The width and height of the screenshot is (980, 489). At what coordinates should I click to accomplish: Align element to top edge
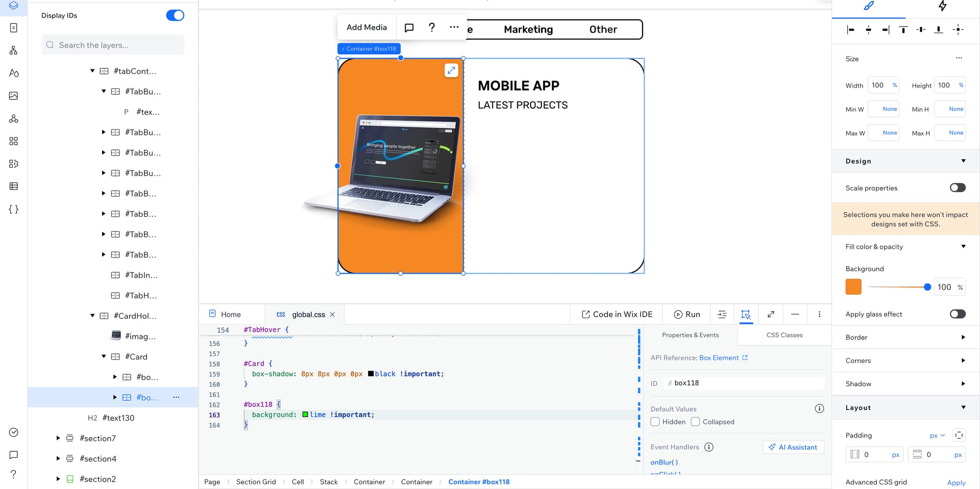tap(903, 30)
